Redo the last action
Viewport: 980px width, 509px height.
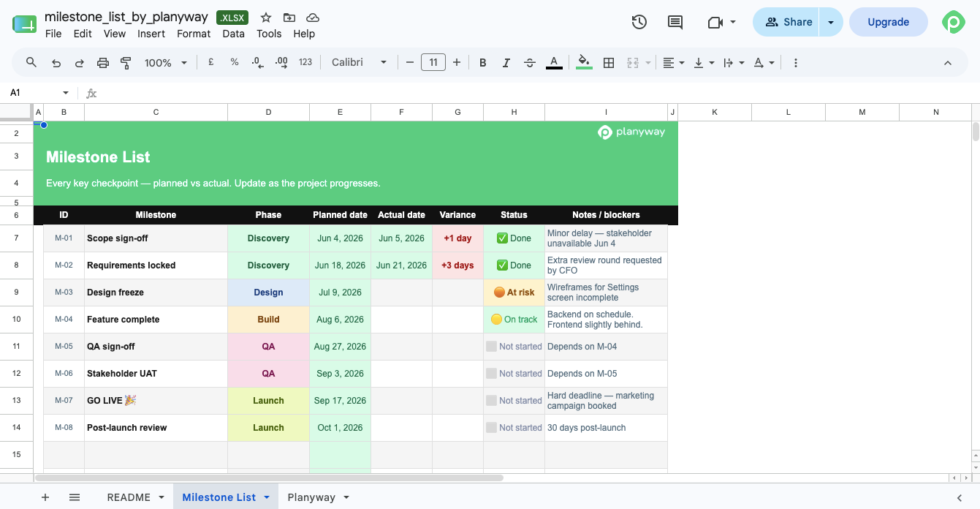point(80,63)
